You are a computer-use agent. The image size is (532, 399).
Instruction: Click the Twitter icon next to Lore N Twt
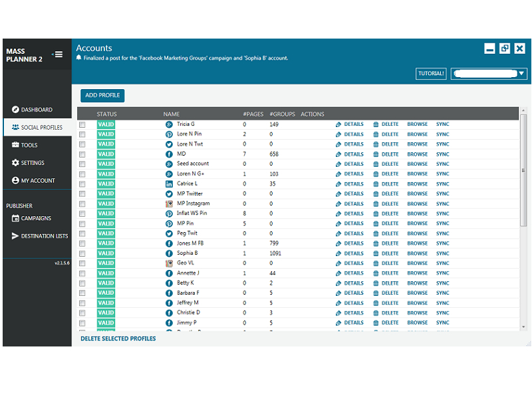click(169, 144)
